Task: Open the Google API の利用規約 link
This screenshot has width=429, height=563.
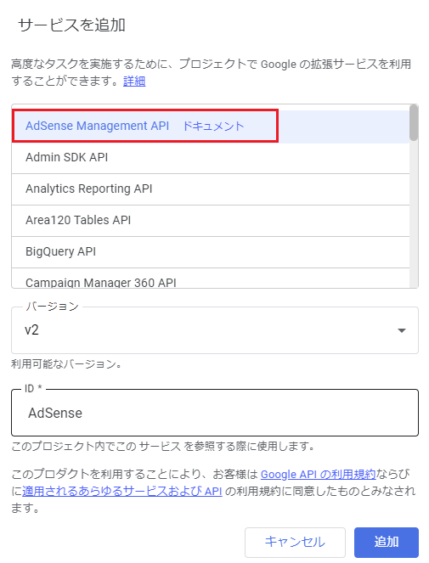Action: pos(318,475)
